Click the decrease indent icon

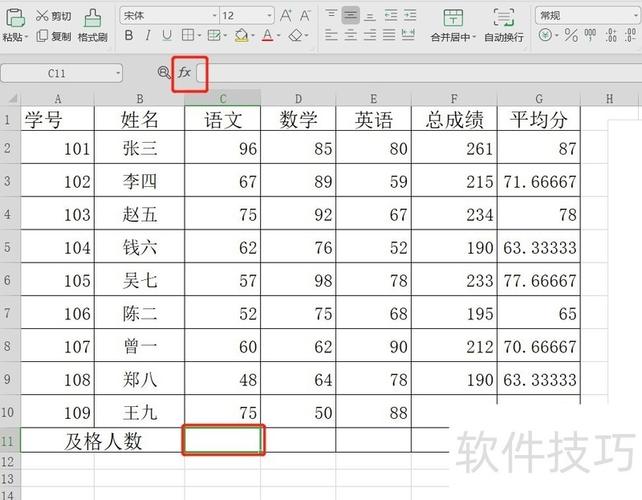[391, 15]
